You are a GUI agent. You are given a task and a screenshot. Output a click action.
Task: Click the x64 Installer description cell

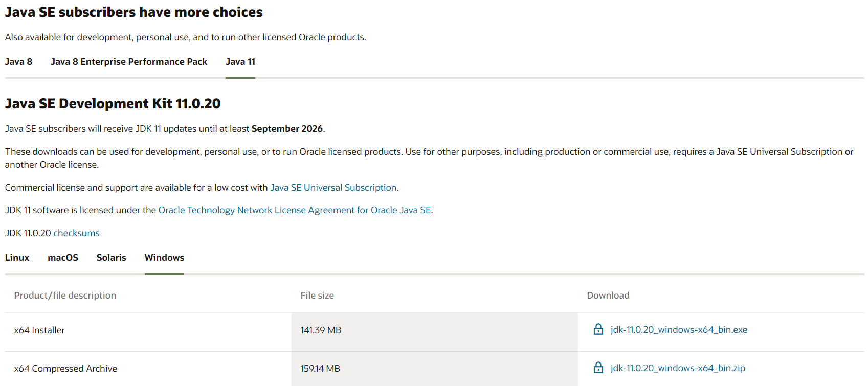(x=39, y=330)
